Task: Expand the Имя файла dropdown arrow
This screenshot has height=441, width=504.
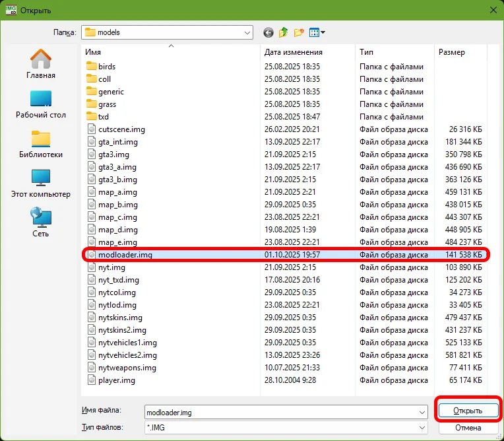Action: 422,411
